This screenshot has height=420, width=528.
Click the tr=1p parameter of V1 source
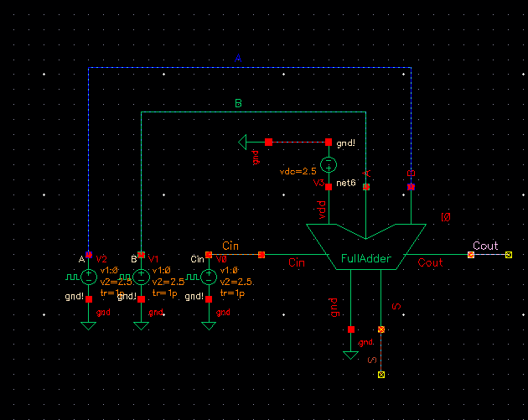pos(164,293)
